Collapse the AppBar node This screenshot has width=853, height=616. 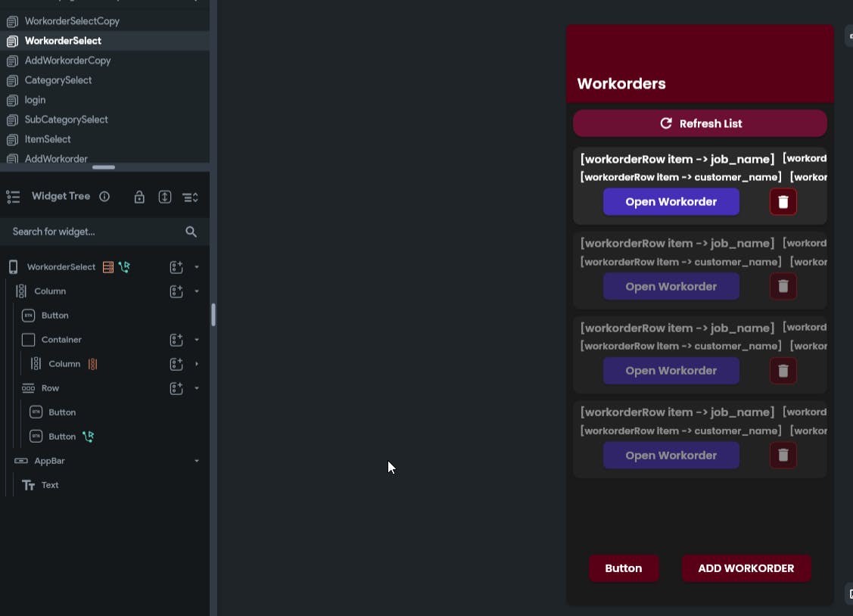pyautogui.click(x=196, y=461)
